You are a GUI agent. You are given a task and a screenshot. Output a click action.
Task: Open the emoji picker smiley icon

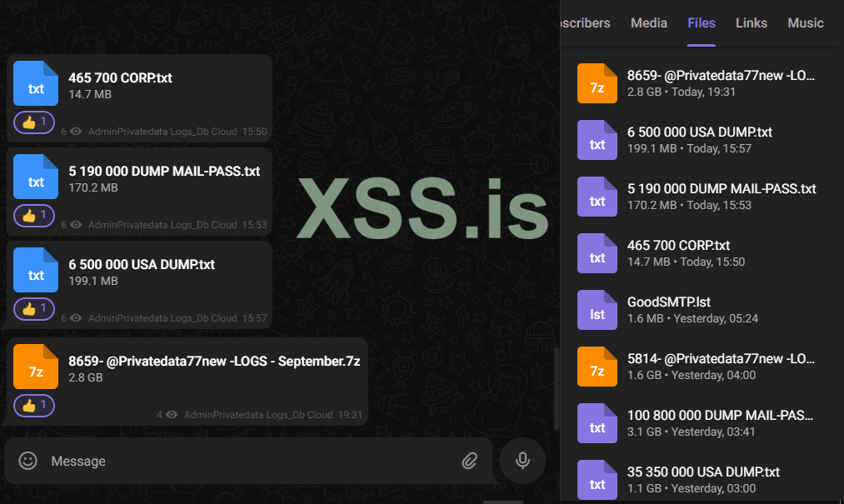28,461
